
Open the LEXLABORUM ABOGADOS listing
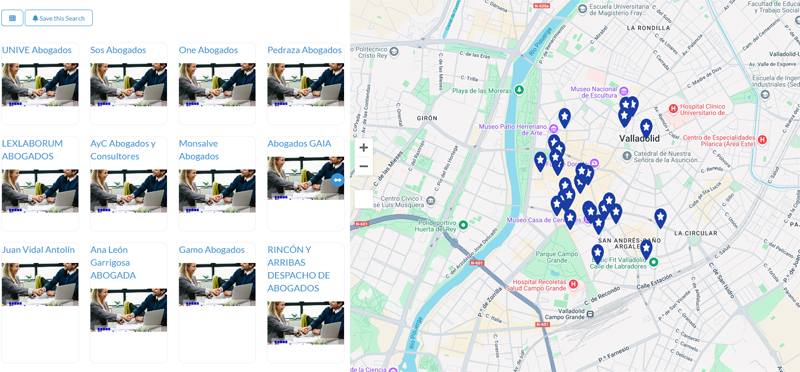pos(33,150)
